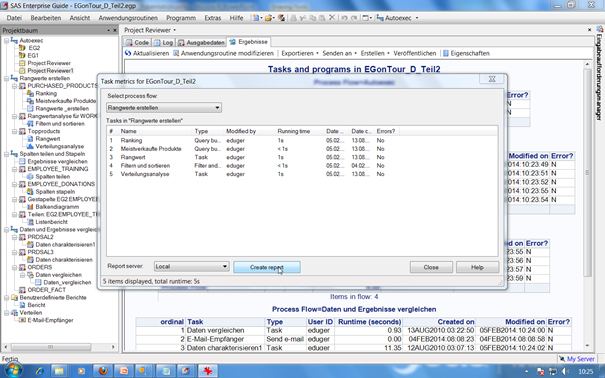Open the Hilfe menu
This screenshot has width=605, height=378.
[237, 18]
